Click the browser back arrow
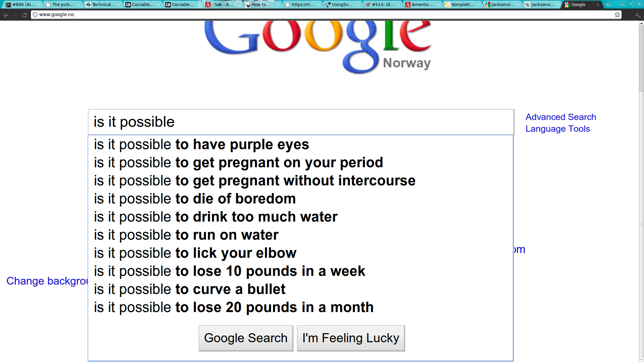Screen dimensions: 644x362 coord(6,15)
